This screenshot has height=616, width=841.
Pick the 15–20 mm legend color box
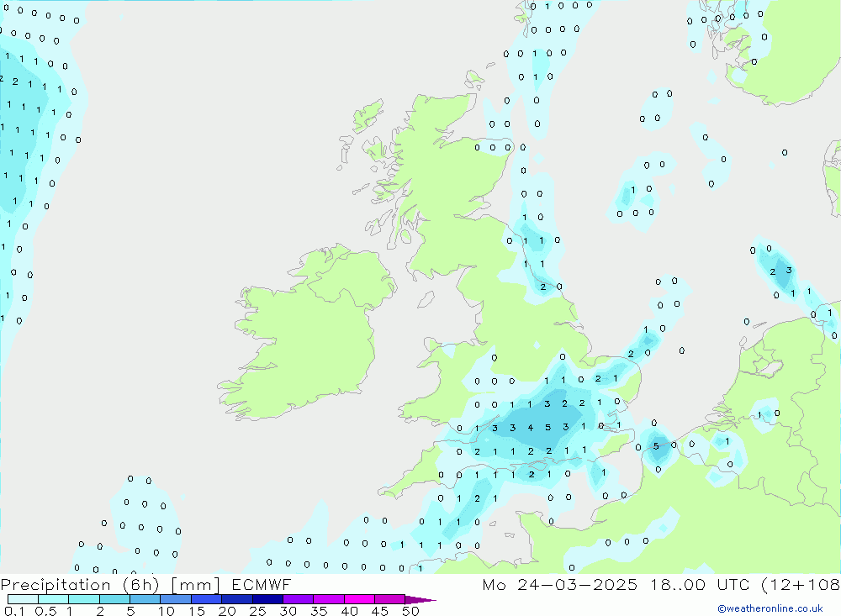click(207, 599)
